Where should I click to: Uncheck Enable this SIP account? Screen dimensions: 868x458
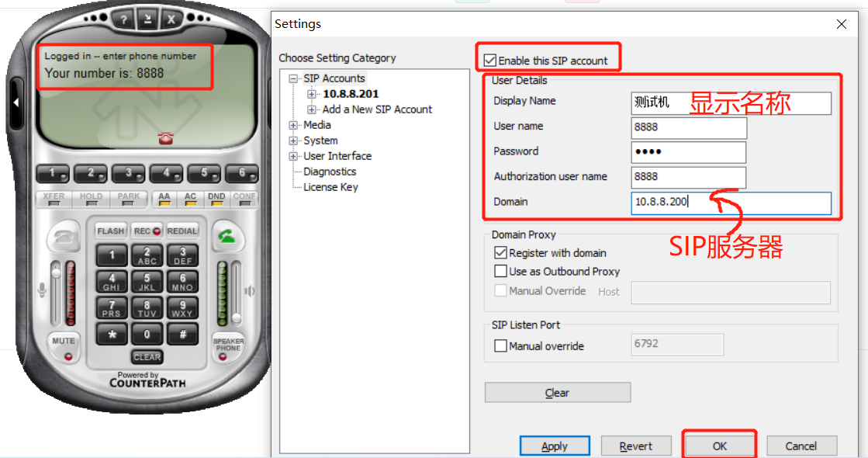pos(489,61)
